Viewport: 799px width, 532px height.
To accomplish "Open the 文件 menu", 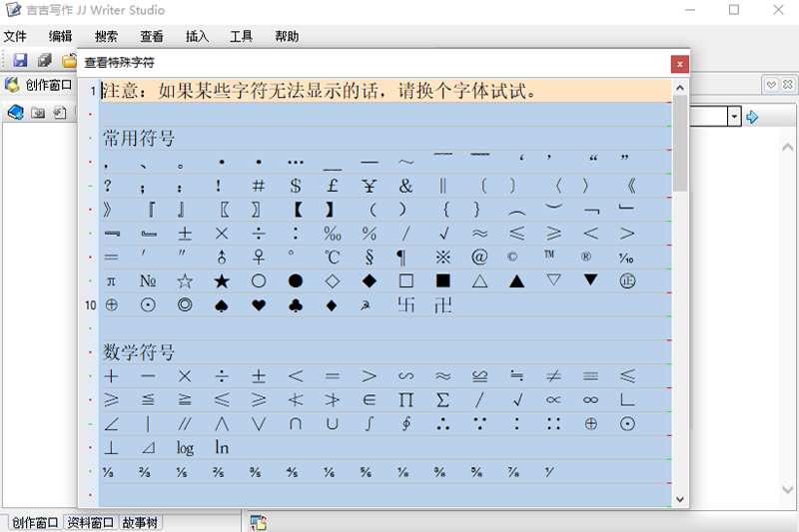I will click(x=15, y=37).
